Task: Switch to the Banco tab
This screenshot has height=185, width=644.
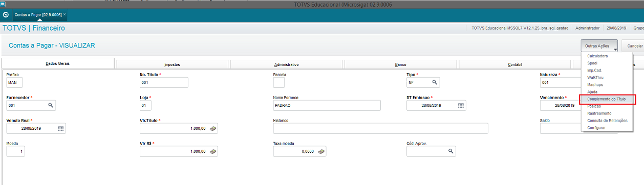Action: click(x=400, y=65)
